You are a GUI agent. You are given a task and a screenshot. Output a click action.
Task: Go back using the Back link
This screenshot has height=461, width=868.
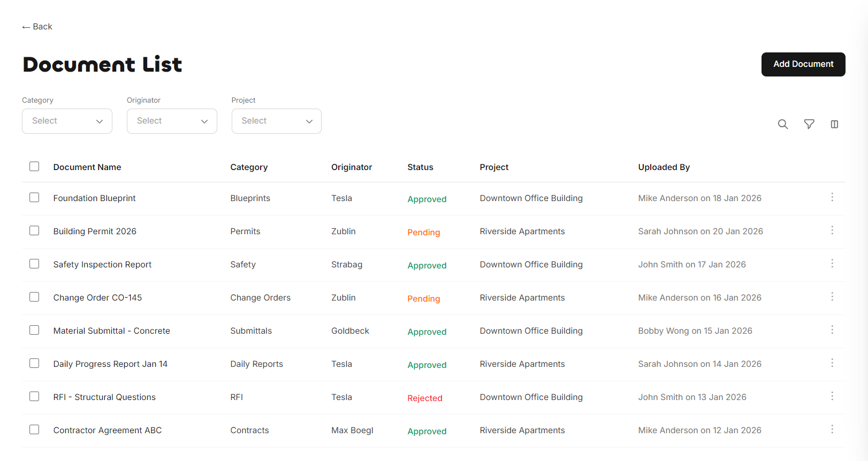(x=37, y=27)
